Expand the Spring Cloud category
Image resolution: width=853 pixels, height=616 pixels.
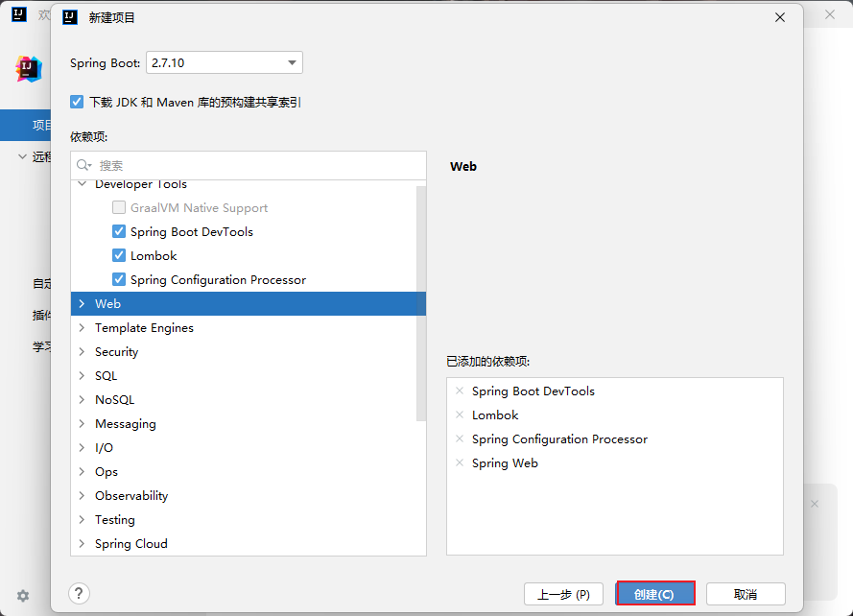click(x=83, y=543)
